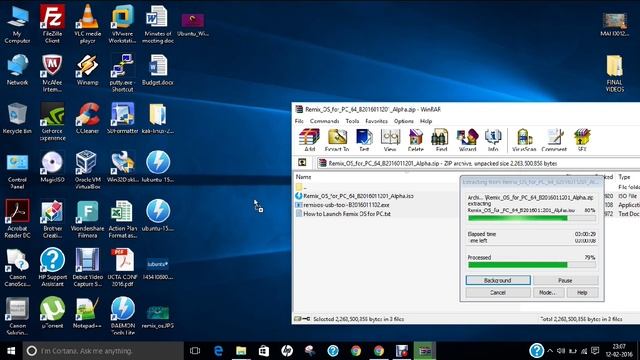Viewport: 640px width, 360px height.
Task: Open WinRAR Favorites menu
Action: (x=376, y=121)
